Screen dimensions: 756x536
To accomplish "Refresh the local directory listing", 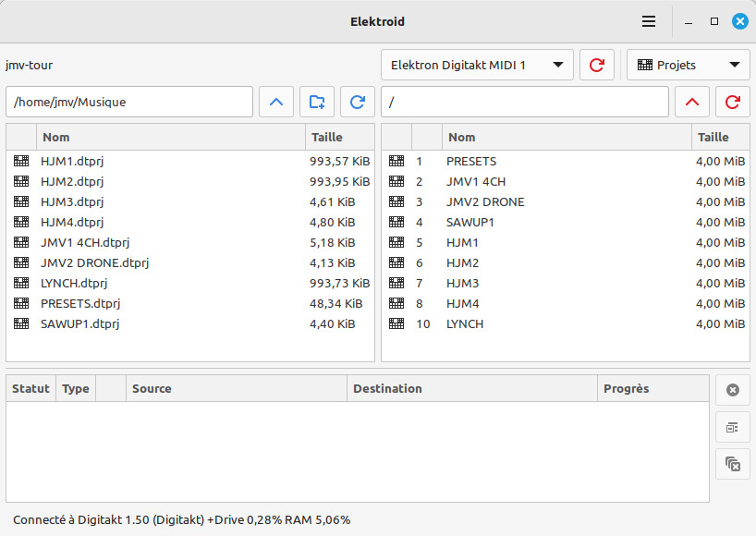I will click(358, 102).
